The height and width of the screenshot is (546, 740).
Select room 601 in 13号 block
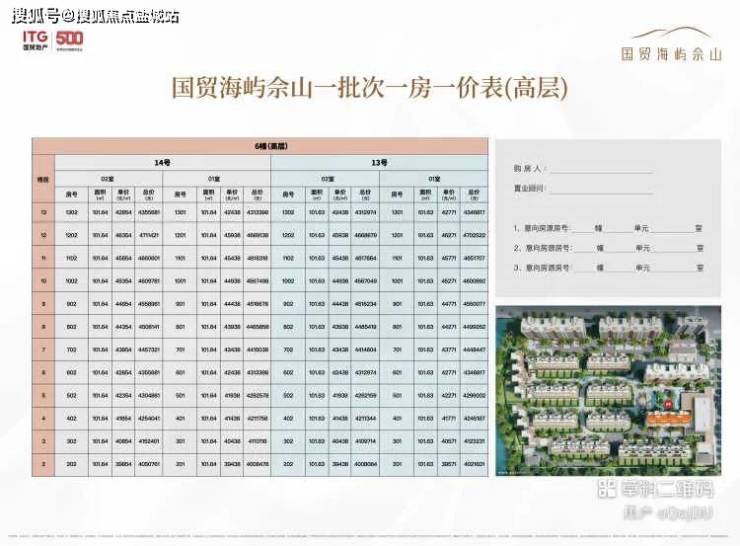pos(397,372)
